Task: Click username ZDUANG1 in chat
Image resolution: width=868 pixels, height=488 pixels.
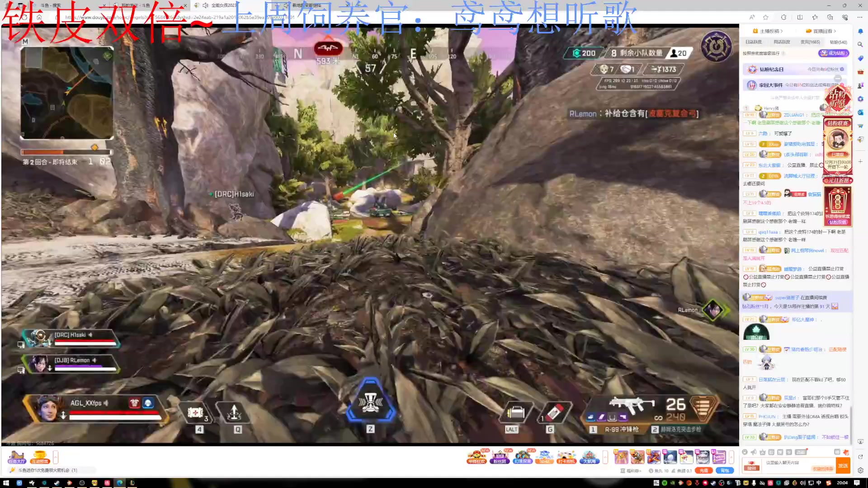Action: point(794,115)
